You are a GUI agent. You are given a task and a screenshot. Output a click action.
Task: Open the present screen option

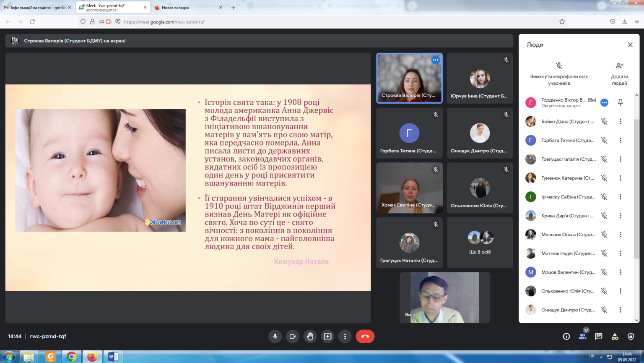pos(327,336)
